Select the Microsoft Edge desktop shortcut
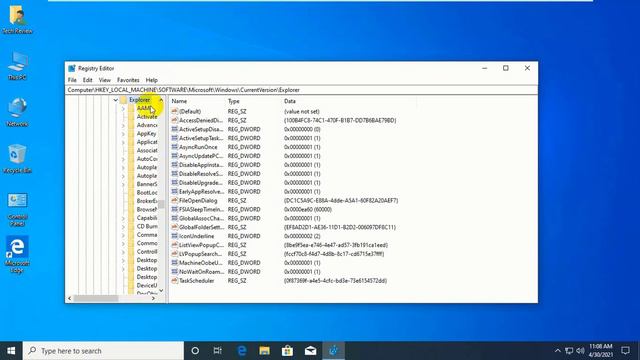 [17, 254]
